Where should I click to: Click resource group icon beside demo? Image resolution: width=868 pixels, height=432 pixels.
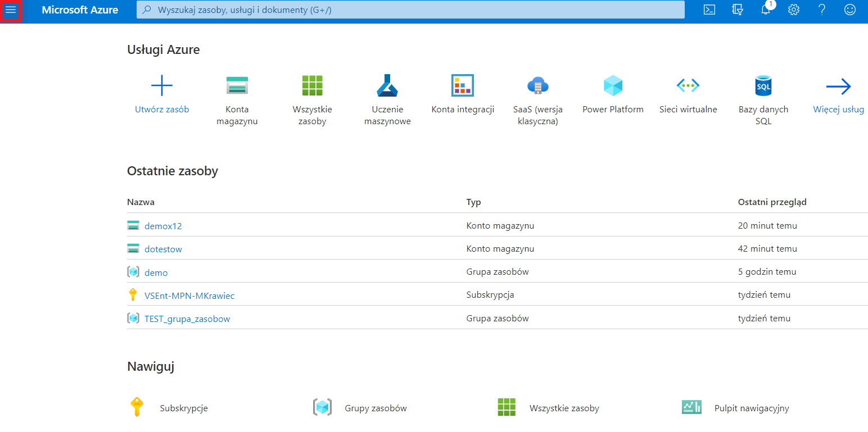(x=133, y=272)
